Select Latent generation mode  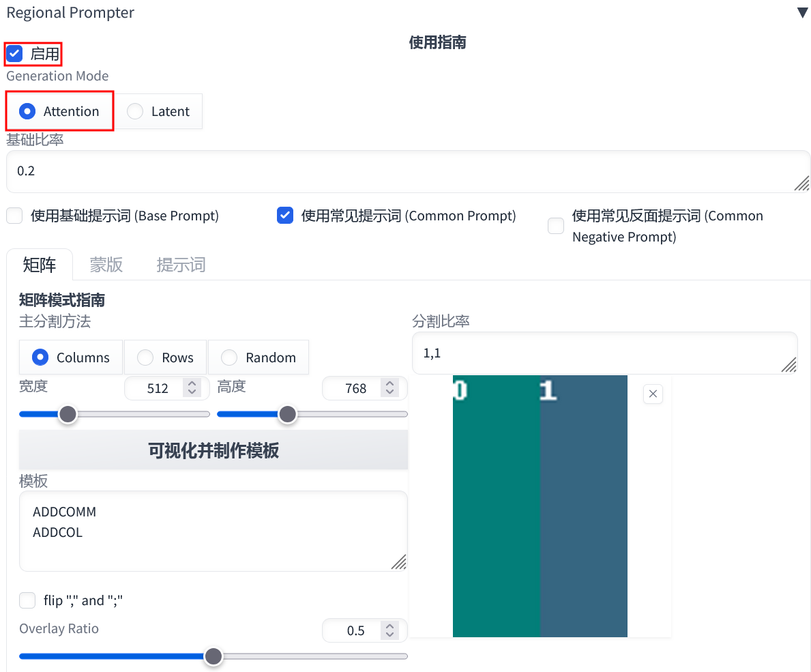(135, 111)
